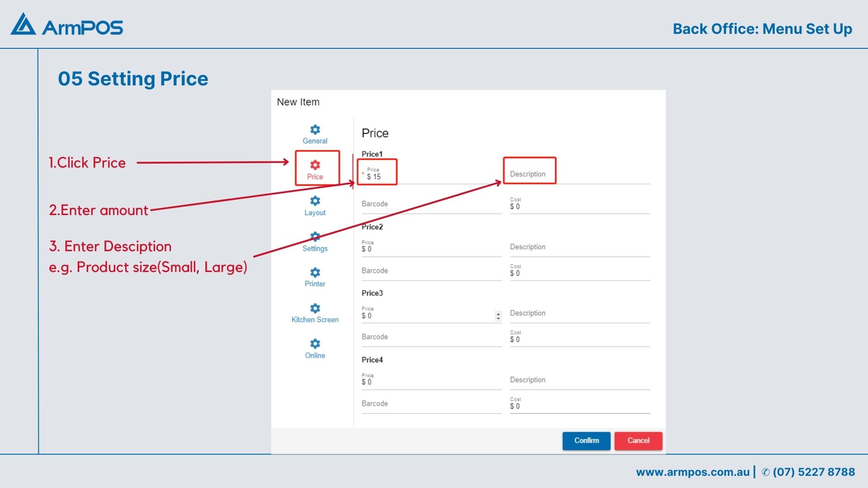Viewport: 868px width, 488px height.
Task: Select the red Price gear icon
Action: click(315, 165)
